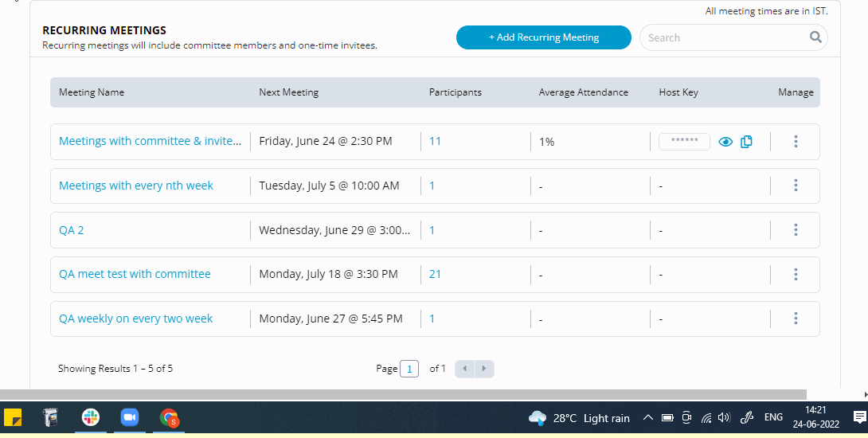Add a new recurring meeting
This screenshot has height=438, width=868.
(544, 37)
